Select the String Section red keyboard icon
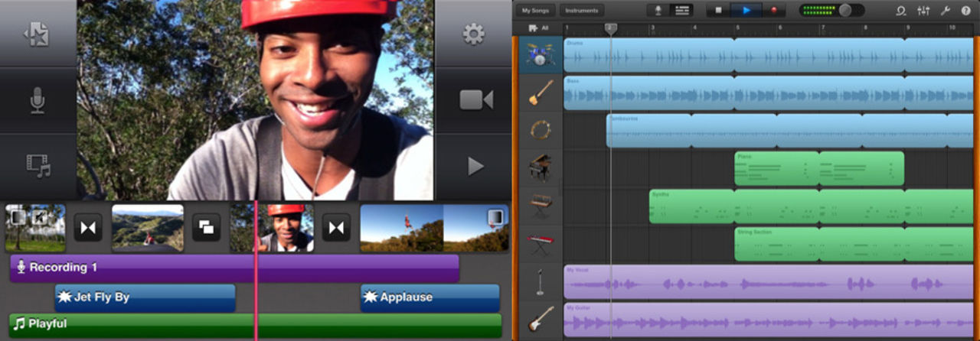980x341 pixels. tap(541, 245)
